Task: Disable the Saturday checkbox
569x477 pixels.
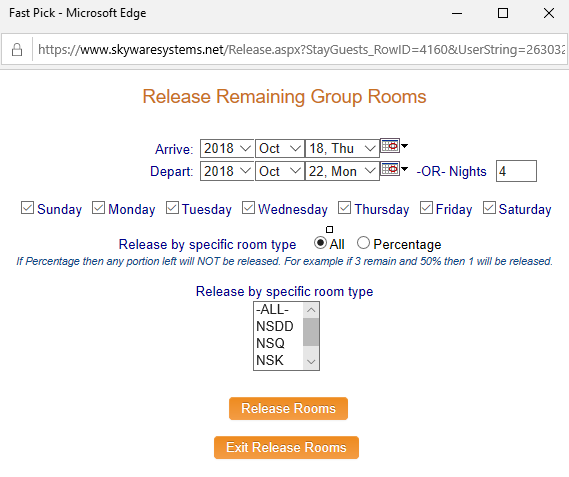Action: (489, 208)
